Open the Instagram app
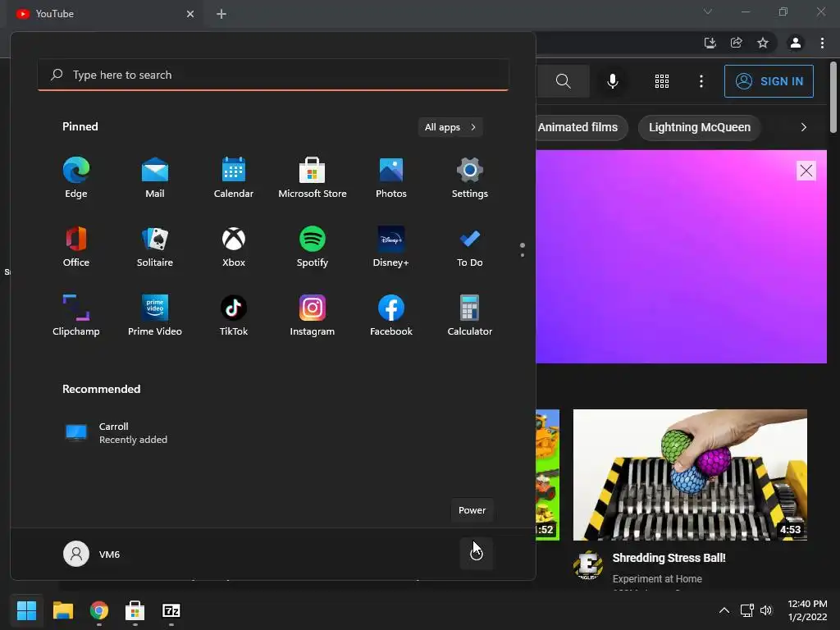840x630 pixels. (313, 316)
